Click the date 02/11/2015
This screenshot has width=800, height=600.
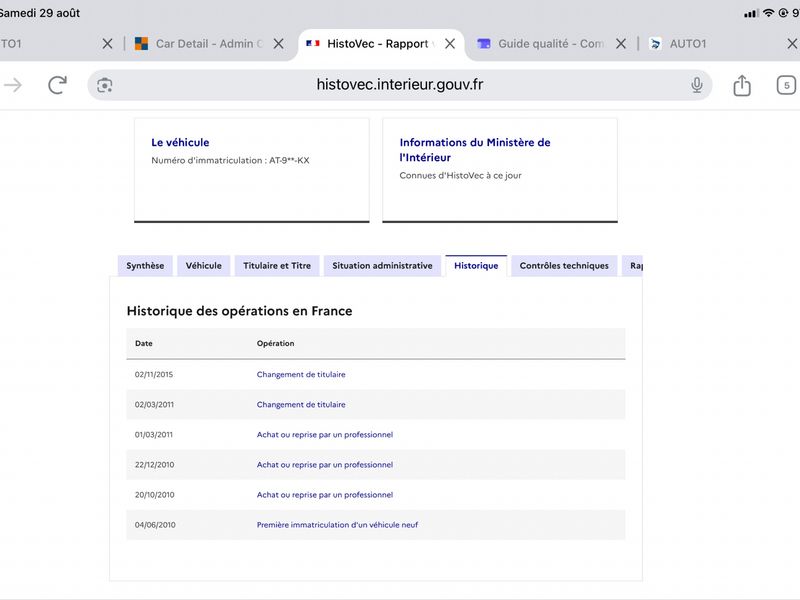[154, 374]
